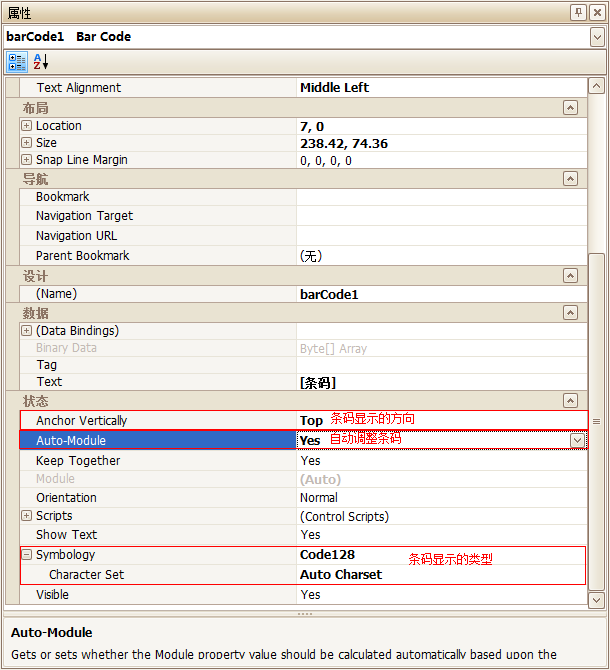This screenshot has height=670, width=610.
Task: Expand Snap Line Margin property
Action: click(26, 160)
